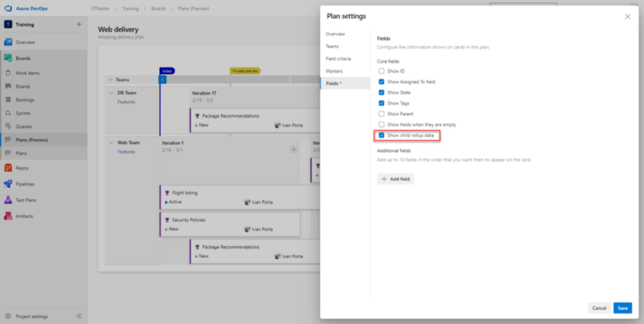Open the Security Policies card
This screenshot has height=324, width=644.
pos(230,224)
